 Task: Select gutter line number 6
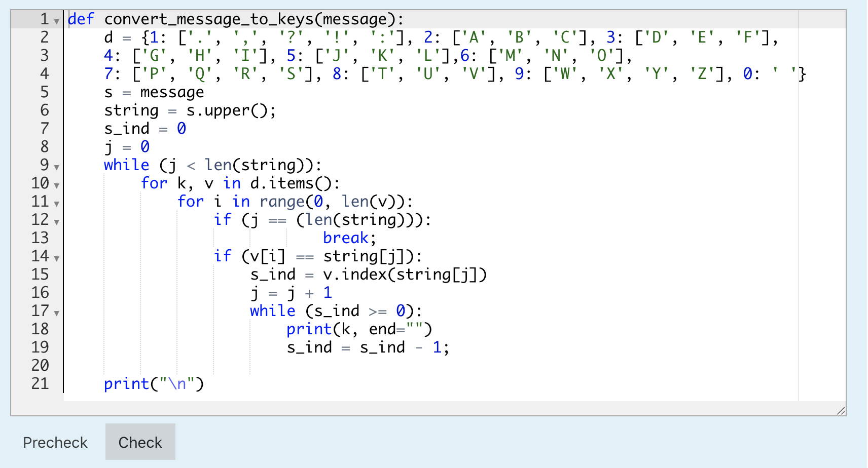[45, 110]
